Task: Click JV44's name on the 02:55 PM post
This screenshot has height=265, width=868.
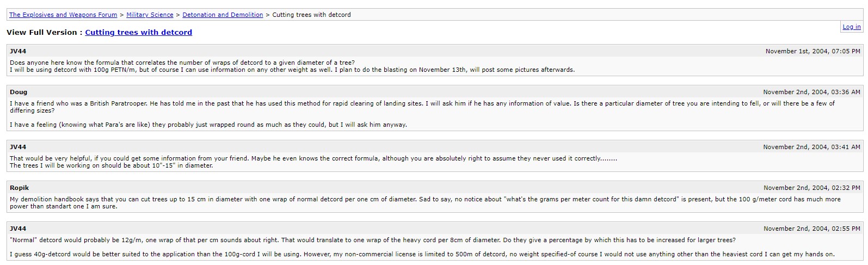Action: click(18, 229)
